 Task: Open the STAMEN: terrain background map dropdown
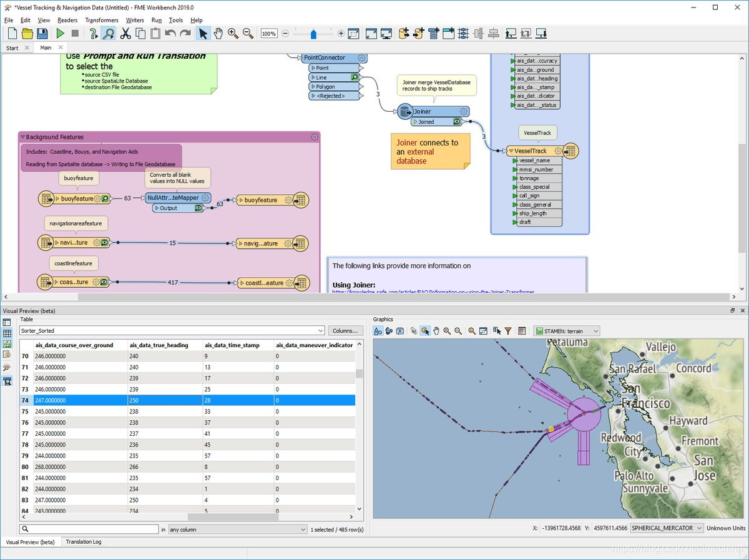coord(567,331)
